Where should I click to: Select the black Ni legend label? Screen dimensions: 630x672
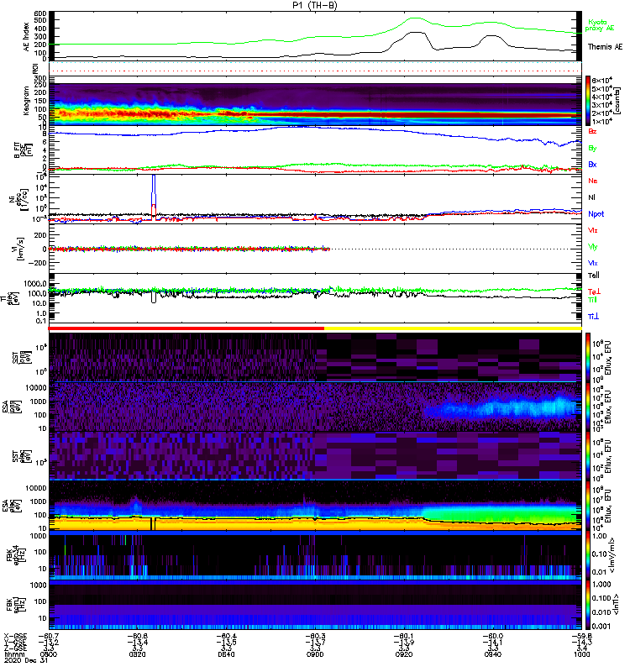tap(591, 197)
